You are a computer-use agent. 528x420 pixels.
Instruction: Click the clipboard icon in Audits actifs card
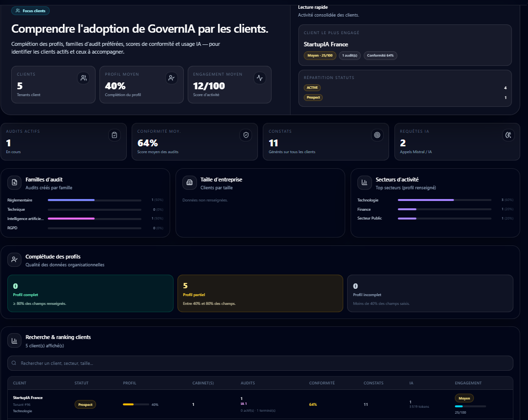coord(115,135)
